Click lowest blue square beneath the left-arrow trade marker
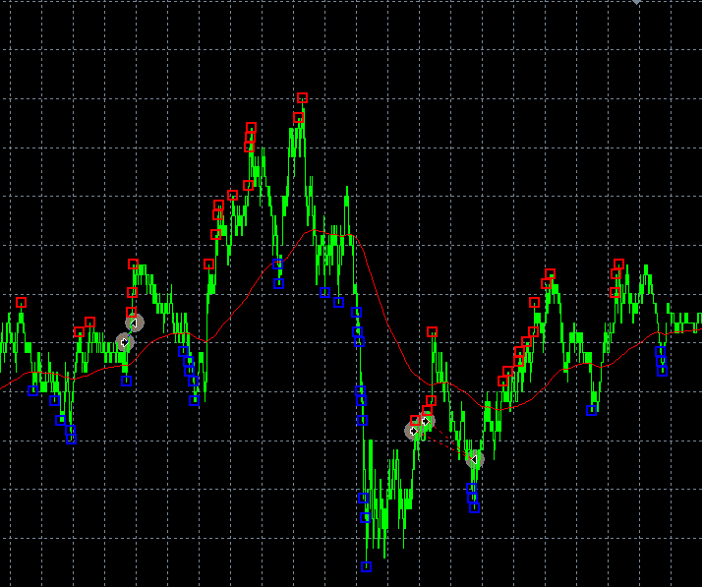The width and height of the screenshot is (703, 588). click(x=474, y=507)
